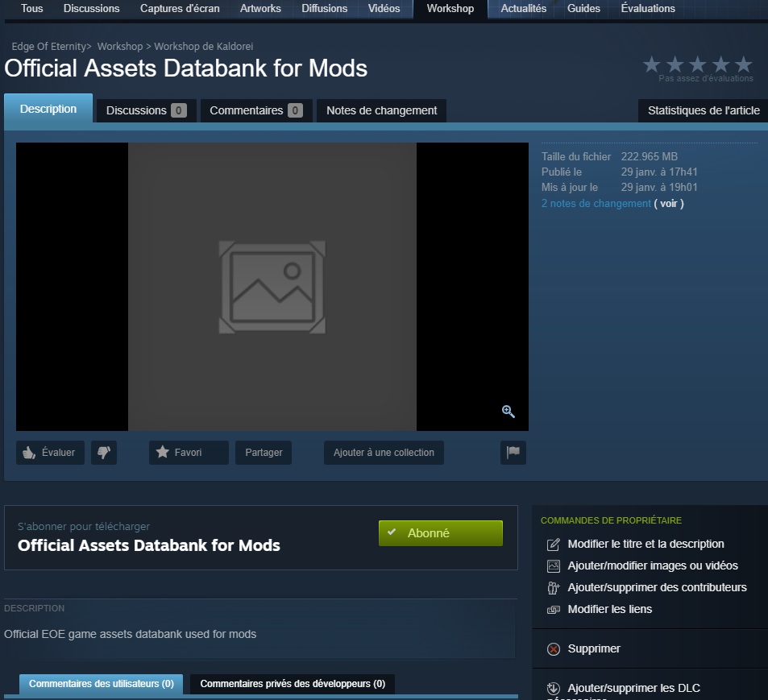This screenshot has width=768, height=700.
Task: Click the description text Official EOE game assets databank
Action: 130,635
